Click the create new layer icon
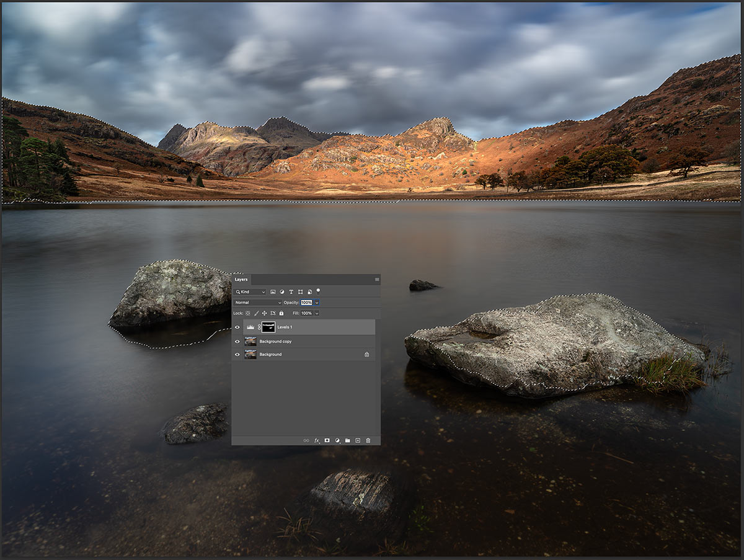The width and height of the screenshot is (744, 560). pyautogui.click(x=358, y=440)
